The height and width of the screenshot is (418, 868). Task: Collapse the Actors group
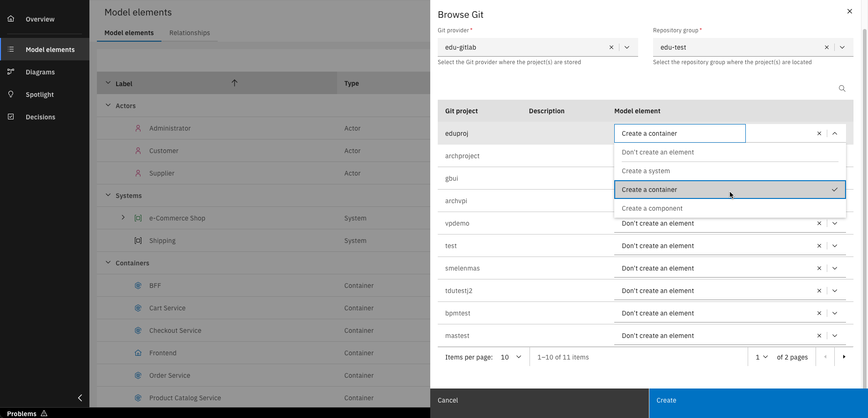point(108,106)
